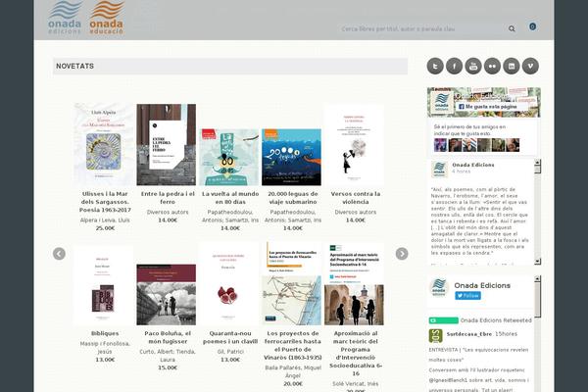Open 'Onada Edicions' Facebook post author name
Viewport: 588px width, 392px height.
tap(473, 165)
